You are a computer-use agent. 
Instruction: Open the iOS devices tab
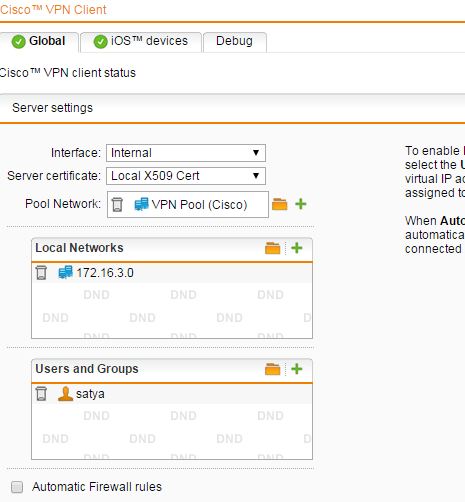[x=141, y=42]
